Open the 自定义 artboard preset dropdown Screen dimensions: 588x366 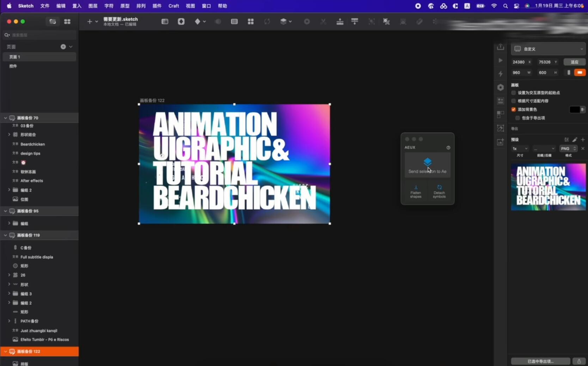point(548,49)
